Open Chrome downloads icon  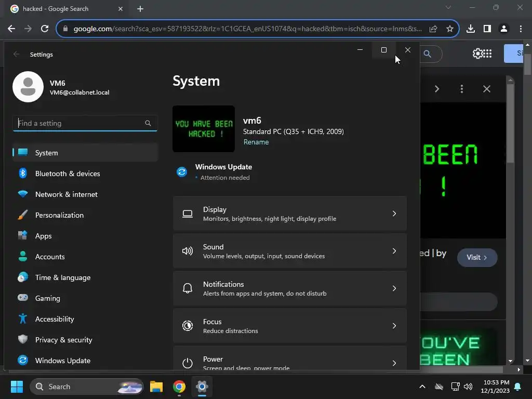coord(471,29)
